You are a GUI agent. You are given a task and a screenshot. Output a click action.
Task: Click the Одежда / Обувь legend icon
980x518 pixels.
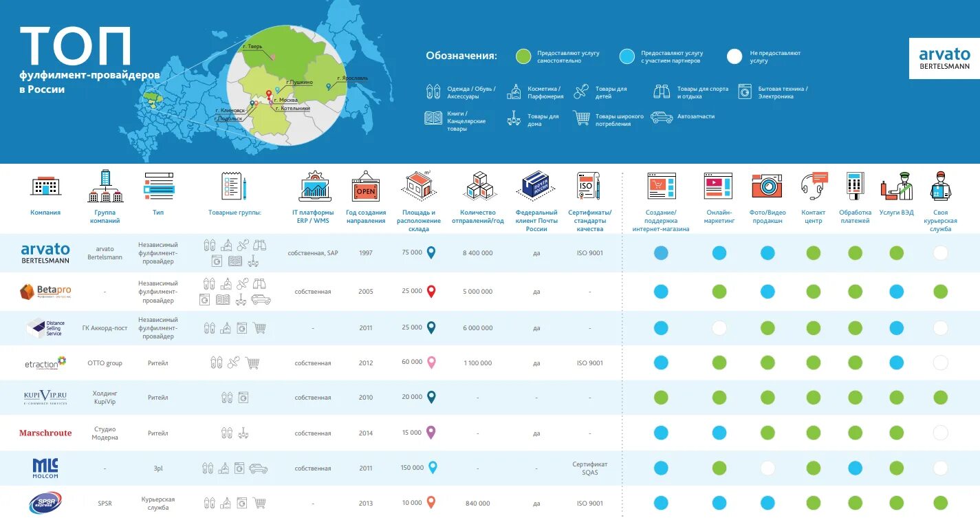433,91
